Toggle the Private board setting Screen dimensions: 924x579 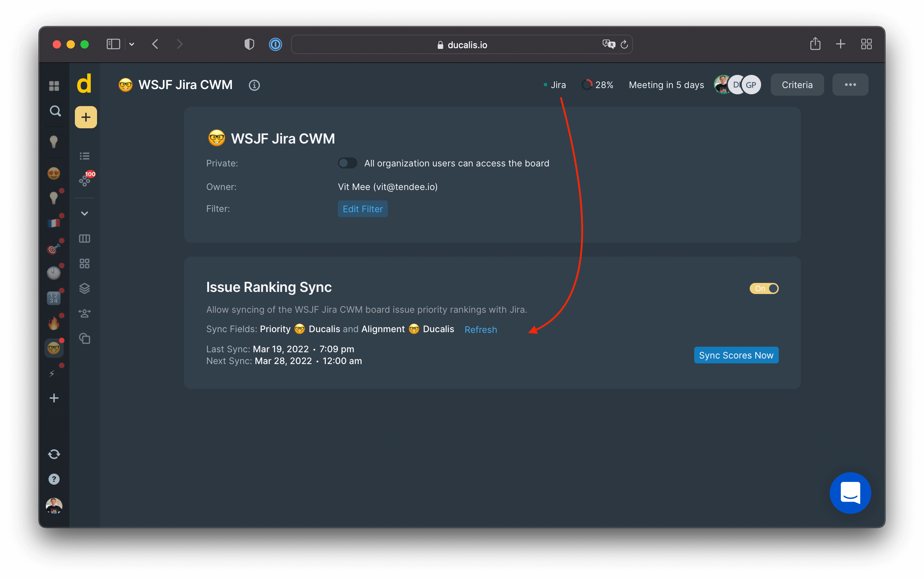coord(347,163)
